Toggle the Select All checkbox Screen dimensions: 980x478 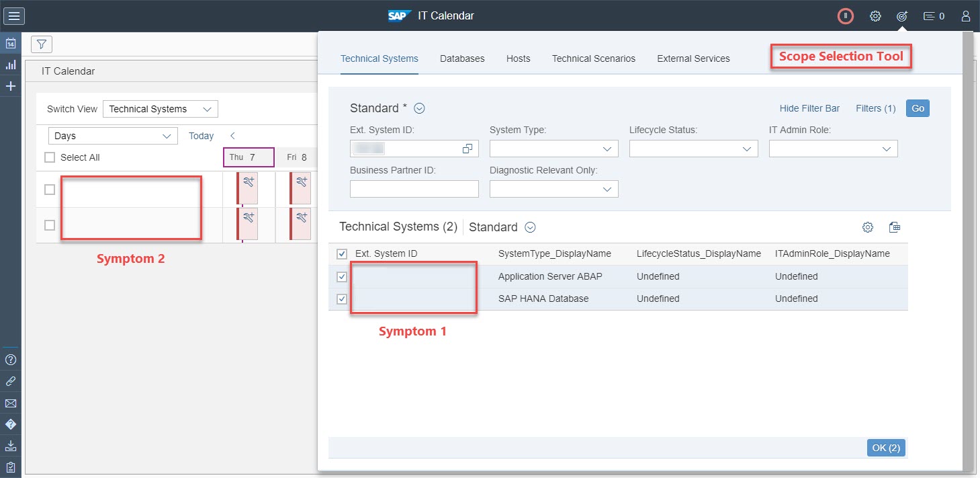coord(50,157)
